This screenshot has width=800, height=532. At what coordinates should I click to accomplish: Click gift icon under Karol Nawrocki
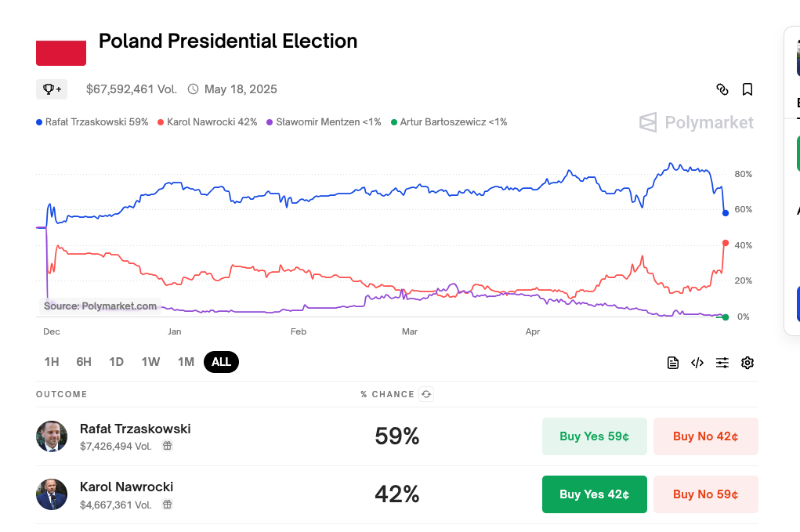pyautogui.click(x=167, y=505)
